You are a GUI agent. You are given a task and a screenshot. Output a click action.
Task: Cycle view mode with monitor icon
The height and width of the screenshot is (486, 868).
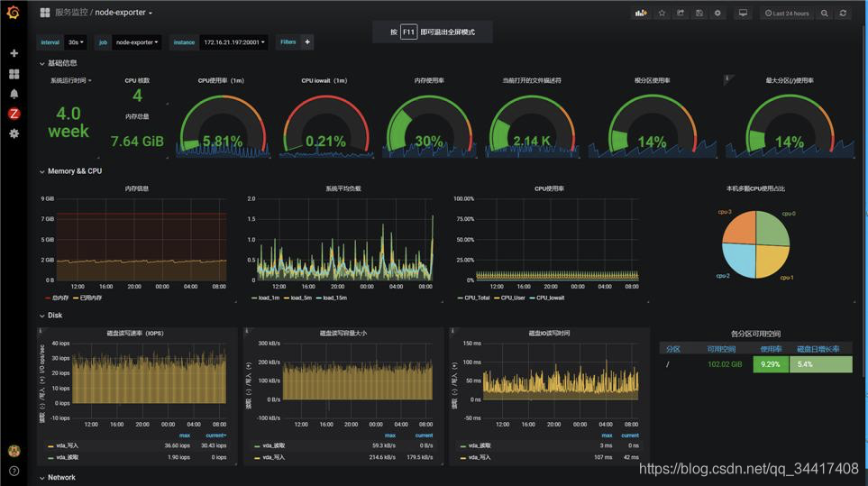coord(743,13)
